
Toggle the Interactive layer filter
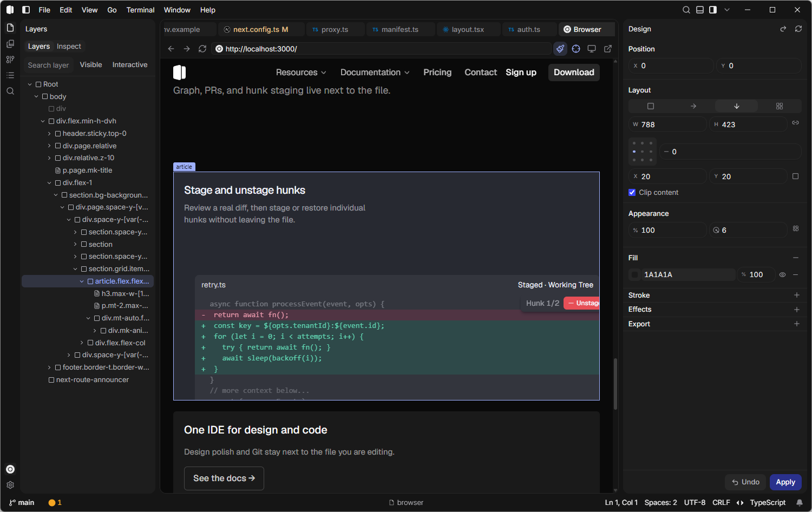[x=130, y=64]
